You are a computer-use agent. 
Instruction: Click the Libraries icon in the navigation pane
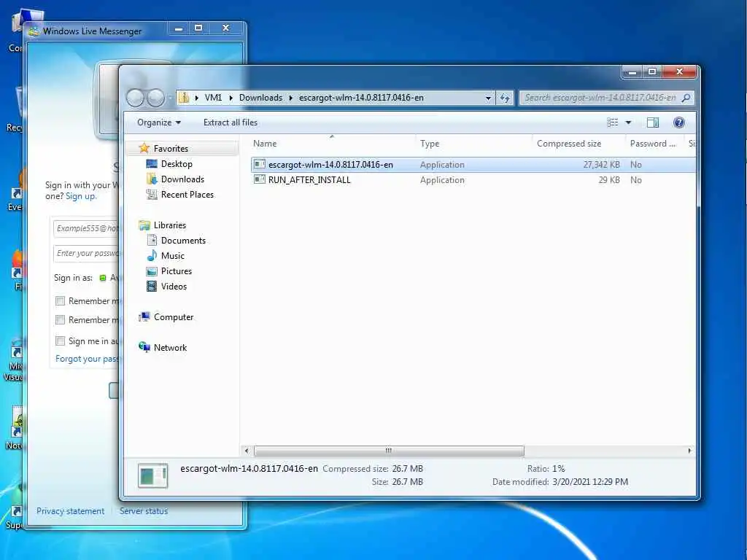144,225
